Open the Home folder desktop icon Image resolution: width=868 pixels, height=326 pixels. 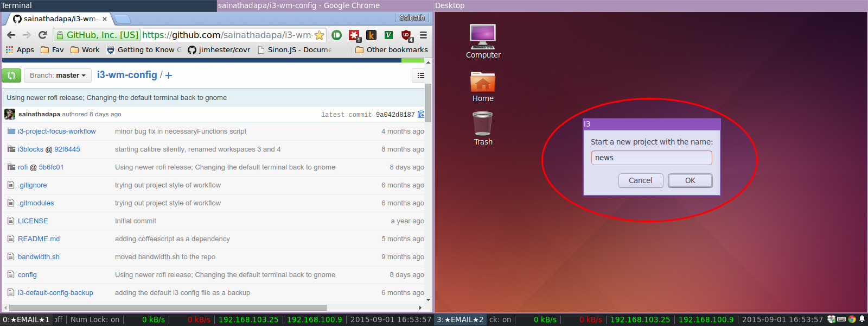coord(483,86)
